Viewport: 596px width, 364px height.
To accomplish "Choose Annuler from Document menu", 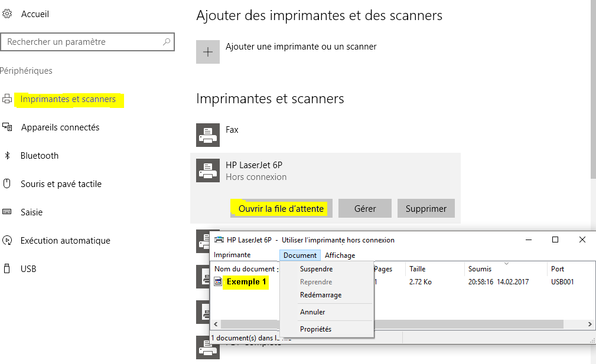I will 312,312.
